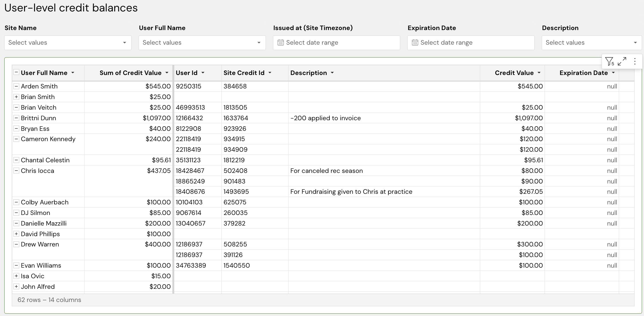Select 'For Fundraising given to Chris at practice'
644x316 pixels.
click(384, 191)
